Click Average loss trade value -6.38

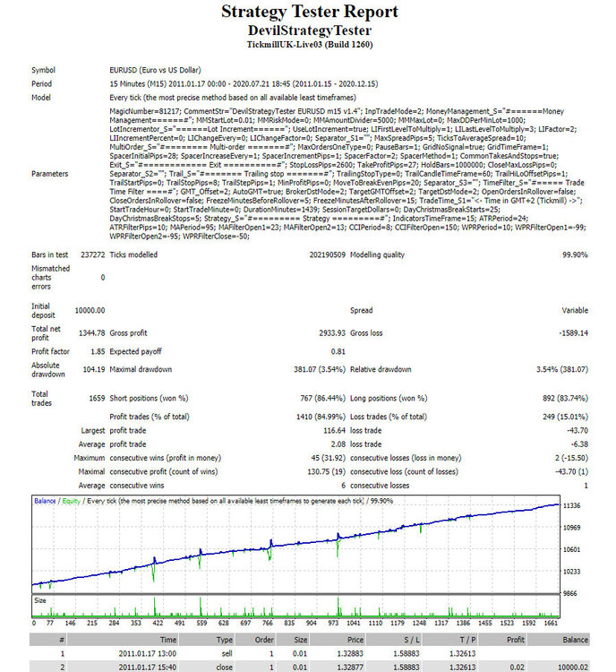[579, 444]
